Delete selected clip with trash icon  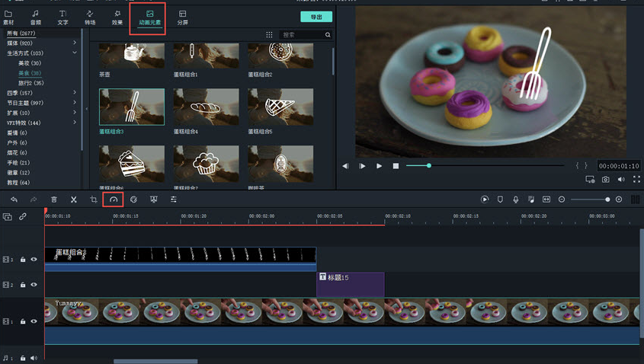pos(54,200)
